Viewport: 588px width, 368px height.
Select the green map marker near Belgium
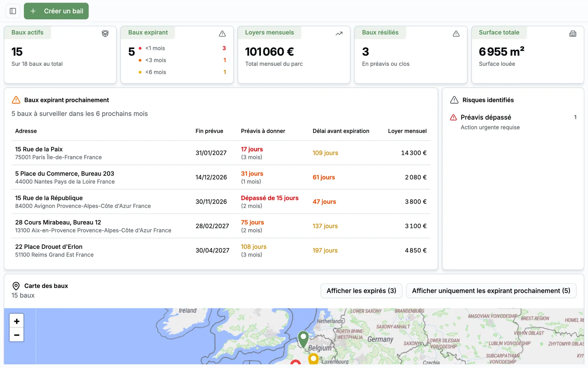(303, 339)
